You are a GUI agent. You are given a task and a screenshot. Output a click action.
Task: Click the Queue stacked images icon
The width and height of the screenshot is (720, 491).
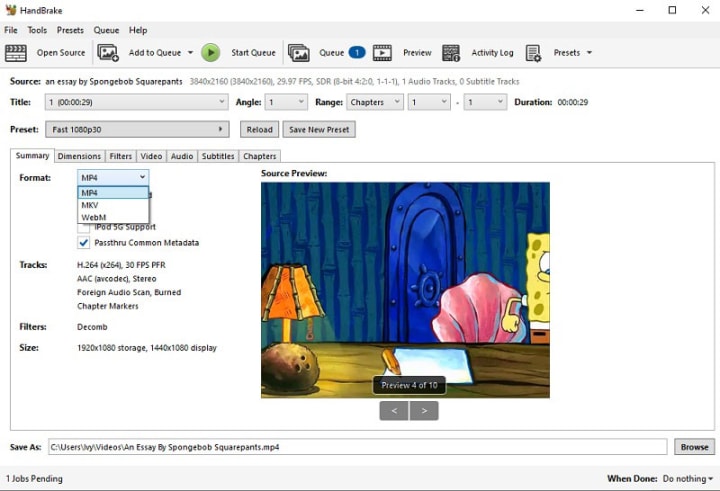point(299,53)
